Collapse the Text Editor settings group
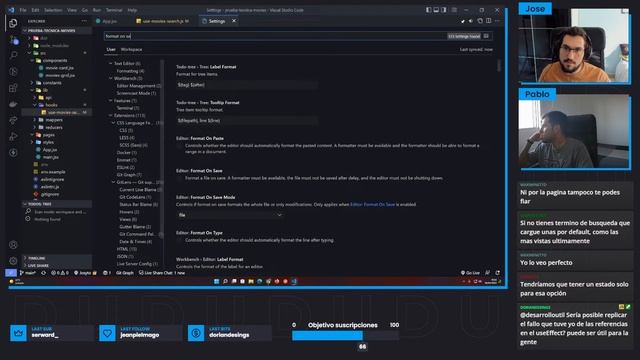Screen dimensions: 640x360 pos(111,63)
